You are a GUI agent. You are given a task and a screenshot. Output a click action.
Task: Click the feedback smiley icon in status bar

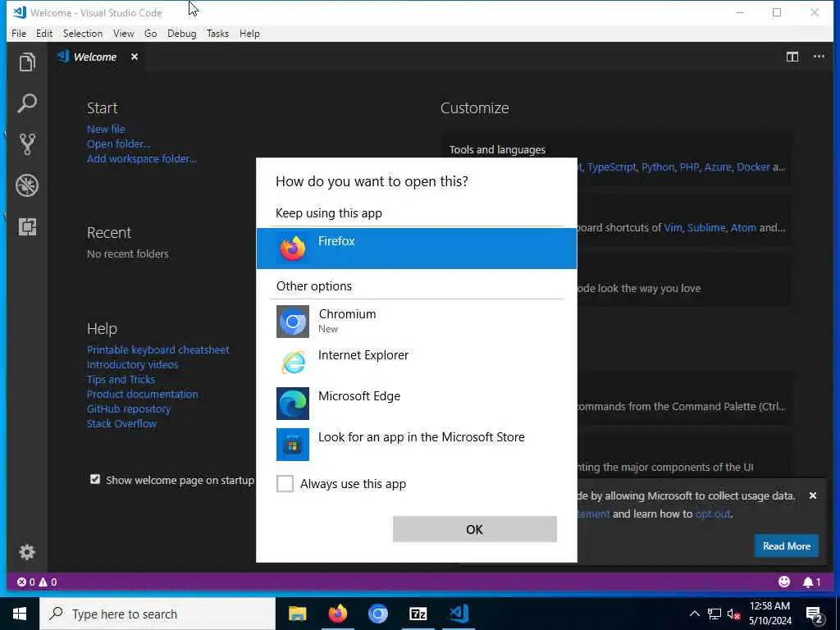pyautogui.click(x=783, y=582)
